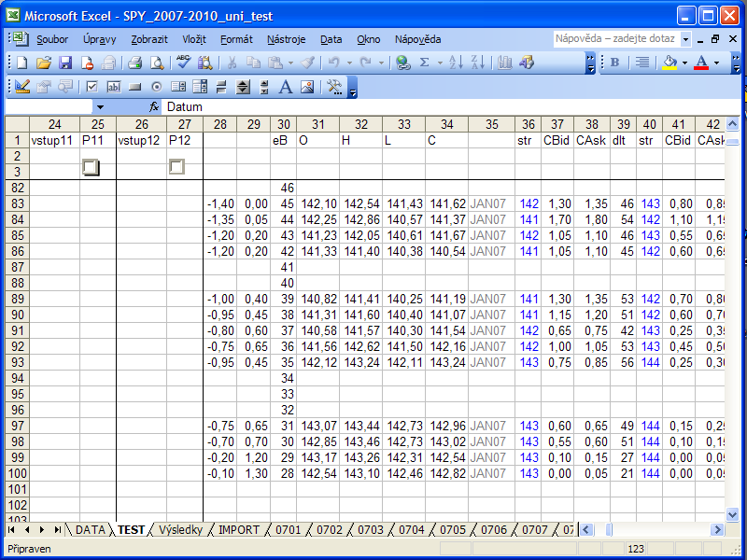Click the Copy icon
This screenshot has width=747, height=560.
(253, 63)
